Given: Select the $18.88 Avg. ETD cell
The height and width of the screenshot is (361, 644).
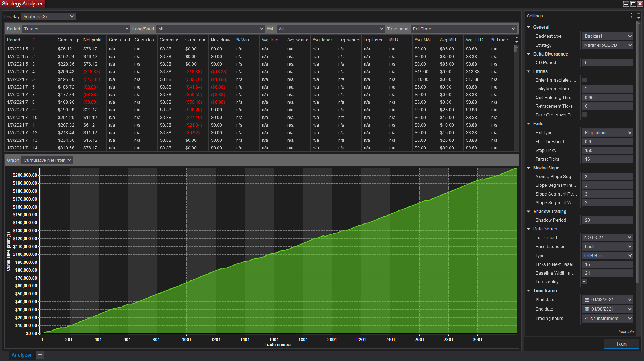Looking at the screenshot, I should [476, 72].
